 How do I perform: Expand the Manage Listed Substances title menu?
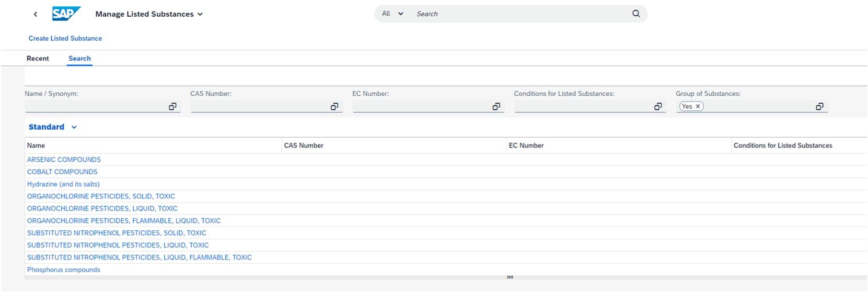[200, 14]
